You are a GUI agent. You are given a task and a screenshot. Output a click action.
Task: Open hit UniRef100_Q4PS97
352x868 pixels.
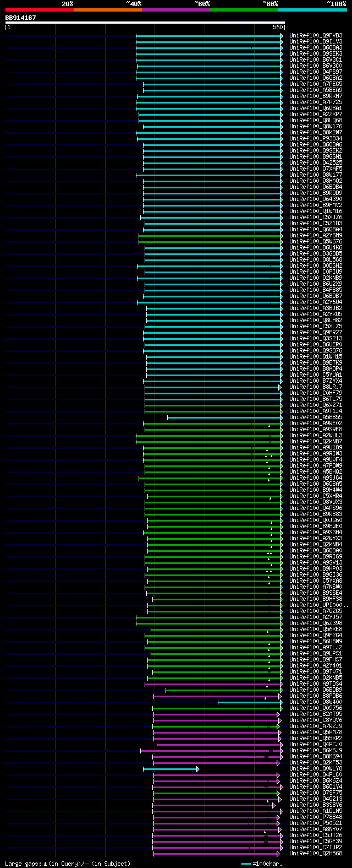[x=316, y=72]
